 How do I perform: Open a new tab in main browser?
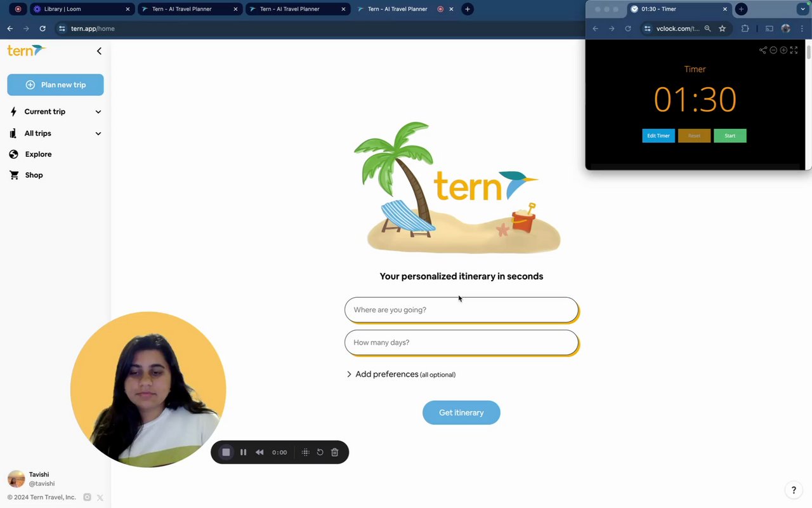(x=468, y=9)
